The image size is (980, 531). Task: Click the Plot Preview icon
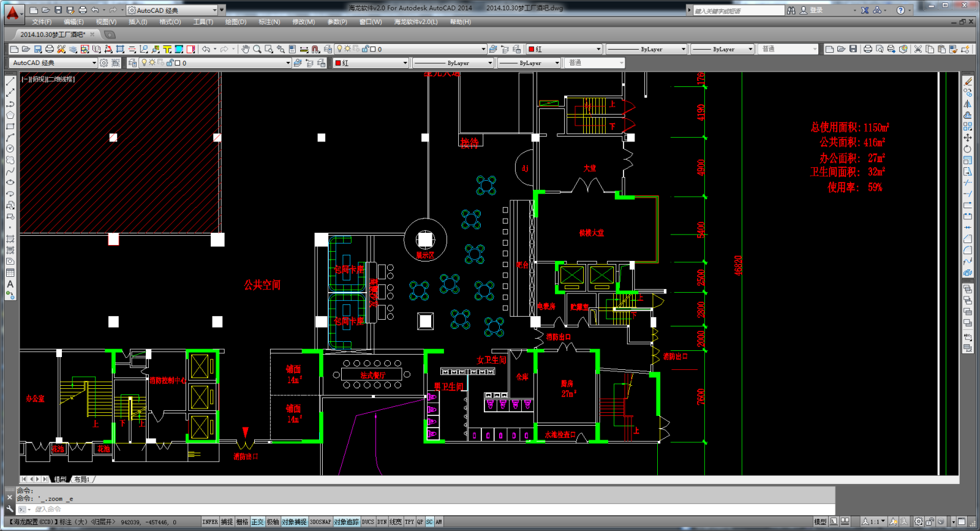click(x=880, y=49)
